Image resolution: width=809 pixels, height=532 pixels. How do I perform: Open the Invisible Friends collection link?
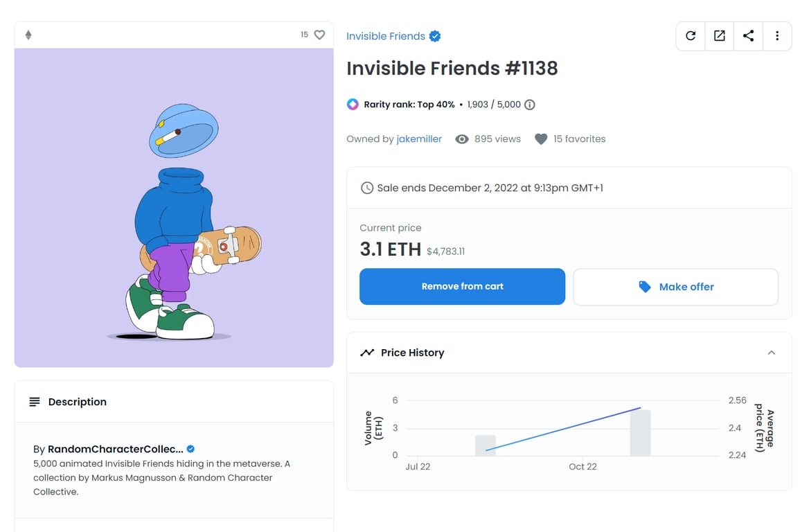[x=386, y=36]
